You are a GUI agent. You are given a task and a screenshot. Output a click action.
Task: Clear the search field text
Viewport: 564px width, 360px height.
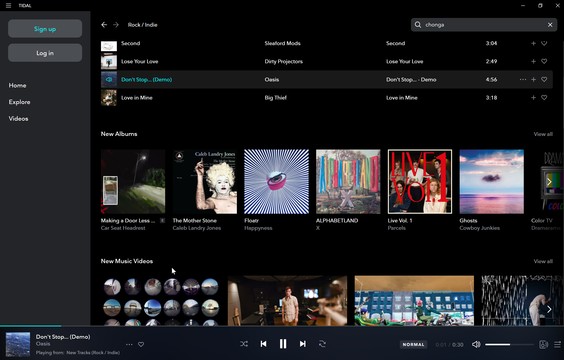tap(550, 25)
